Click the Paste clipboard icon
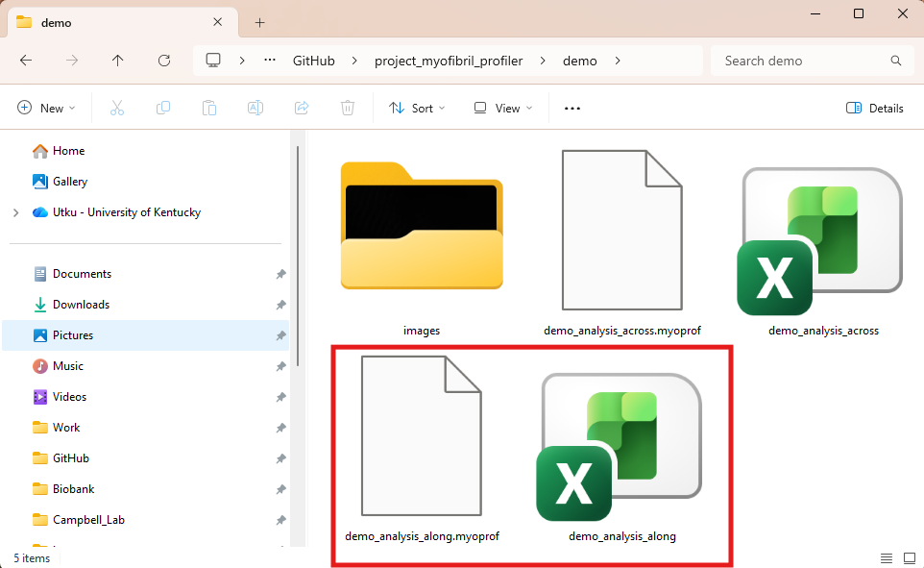The width and height of the screenshot is (924, 568). click(209, 108)
